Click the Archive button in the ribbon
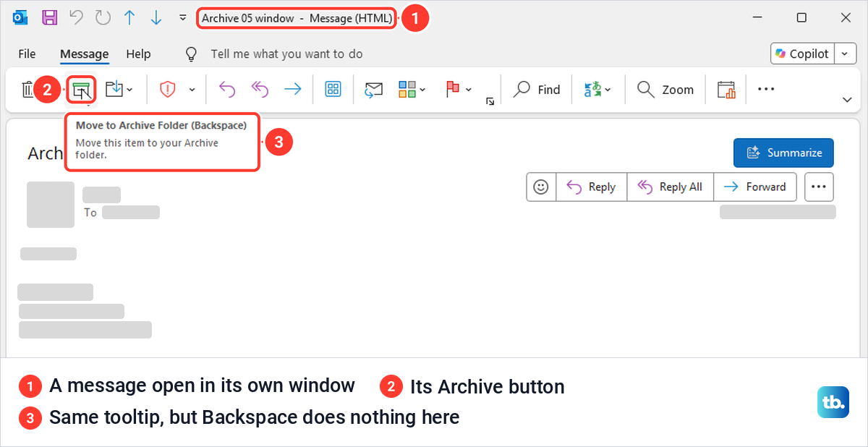The image size is (868, 447). 81,90
